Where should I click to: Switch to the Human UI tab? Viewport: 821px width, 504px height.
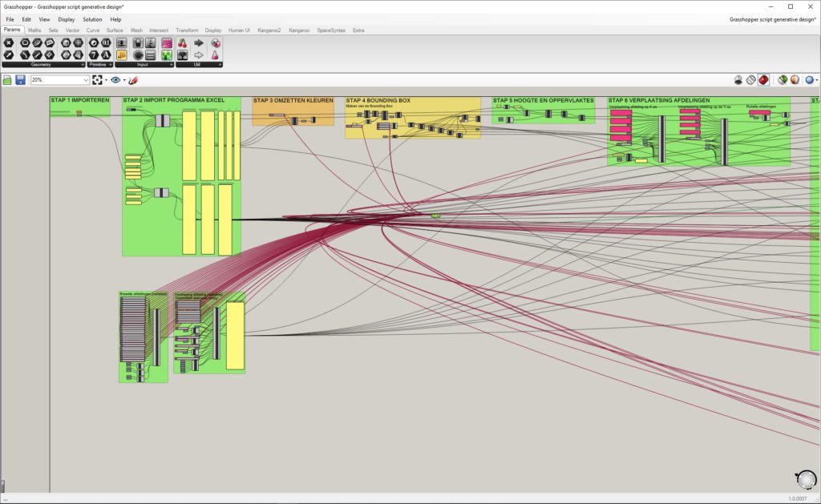239,30
